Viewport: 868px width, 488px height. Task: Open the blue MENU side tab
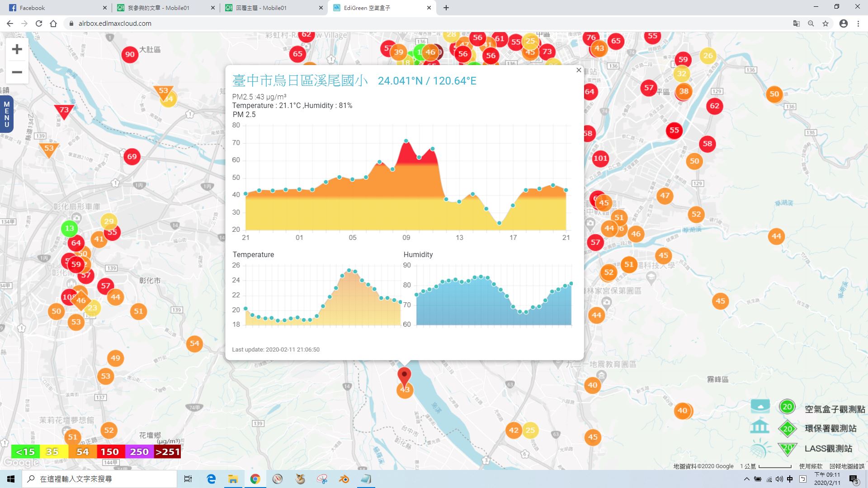pos(6,114)
